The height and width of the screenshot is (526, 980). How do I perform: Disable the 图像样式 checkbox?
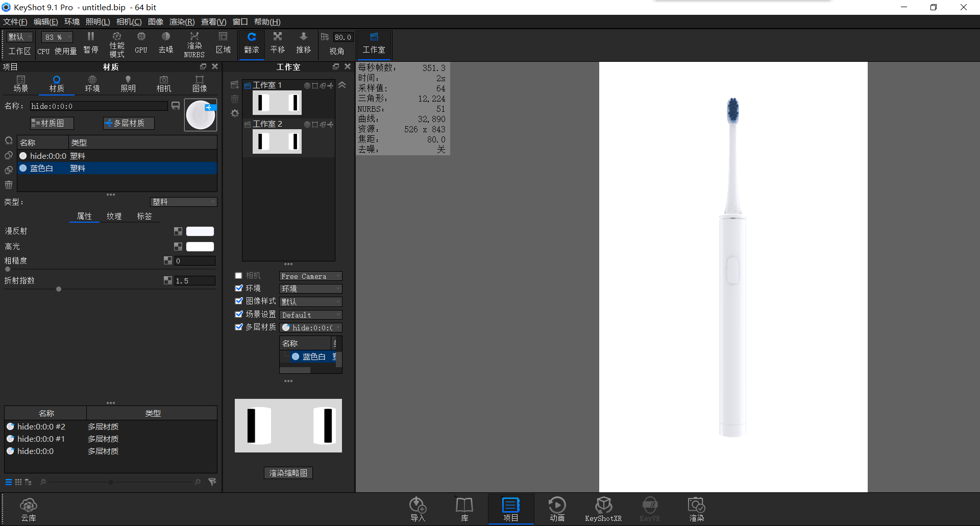click(238, 301)
